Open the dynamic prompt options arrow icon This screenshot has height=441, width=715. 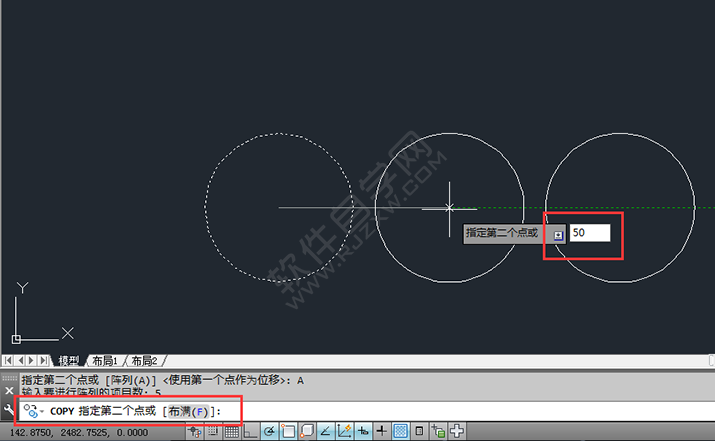pyautogui.click(x=559, y=235)
